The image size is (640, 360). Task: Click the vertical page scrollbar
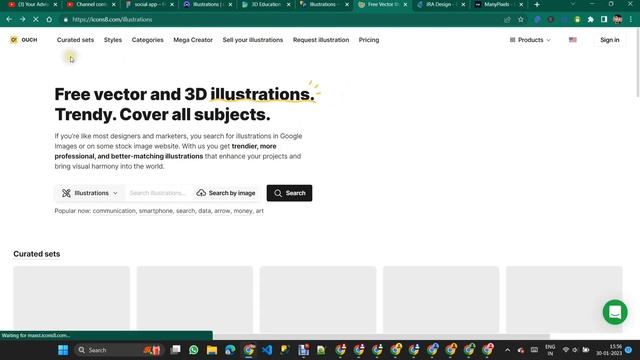coord(638,63)
